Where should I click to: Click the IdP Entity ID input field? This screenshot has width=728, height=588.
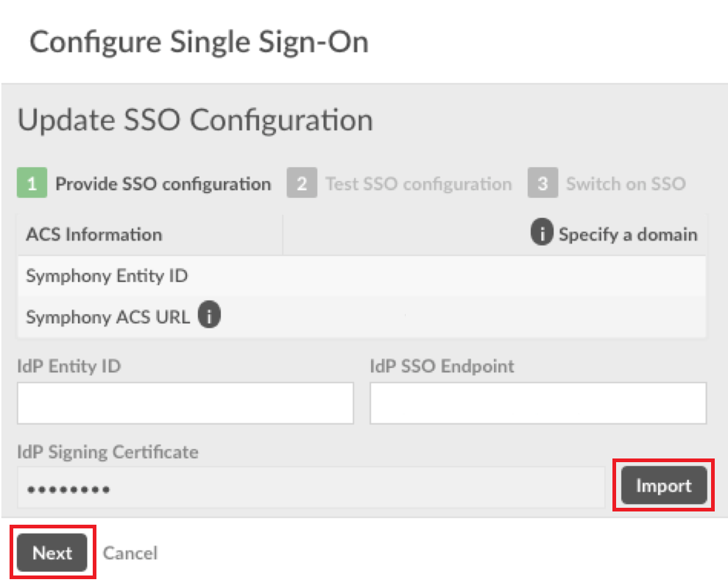[x=185, y=403]
